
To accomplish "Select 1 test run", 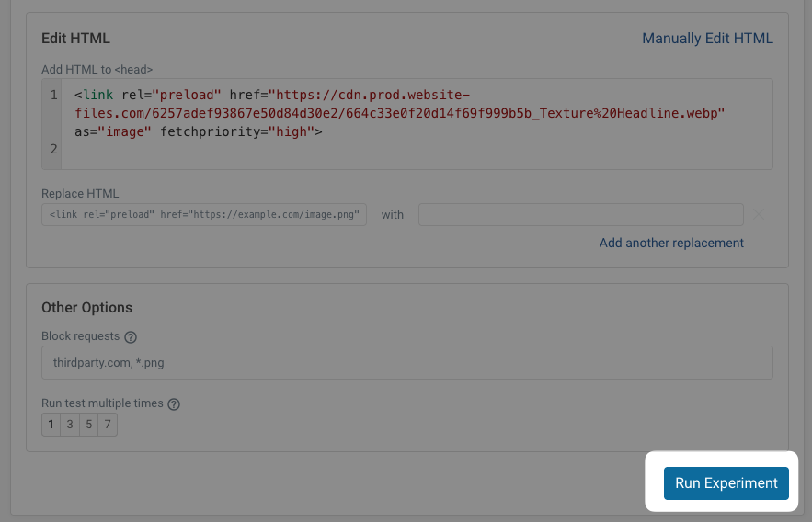I will tap(51, 425).
